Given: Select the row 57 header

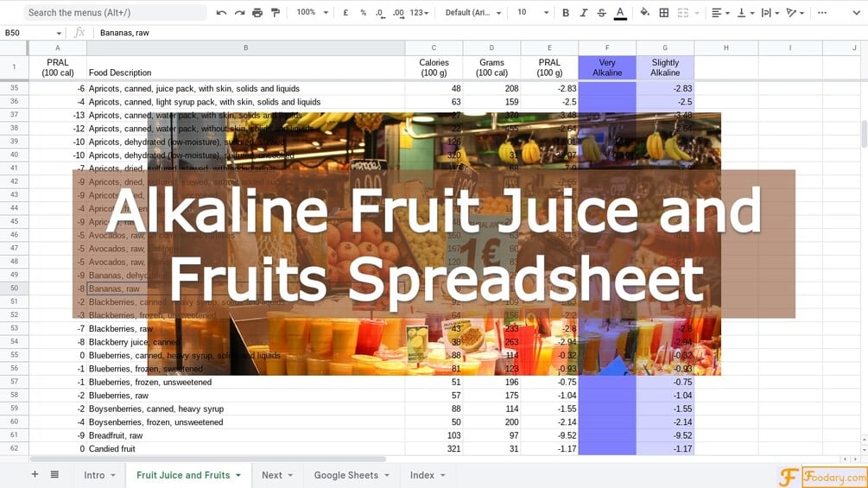Looking at the screenshot, I should tap(15, 382).
